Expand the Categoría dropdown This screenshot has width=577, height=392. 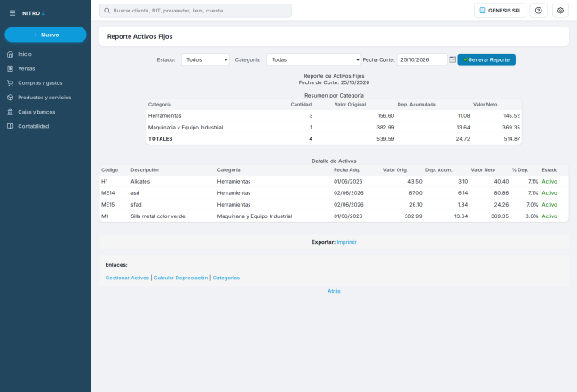pyautogui.click(x=314, y=59)
